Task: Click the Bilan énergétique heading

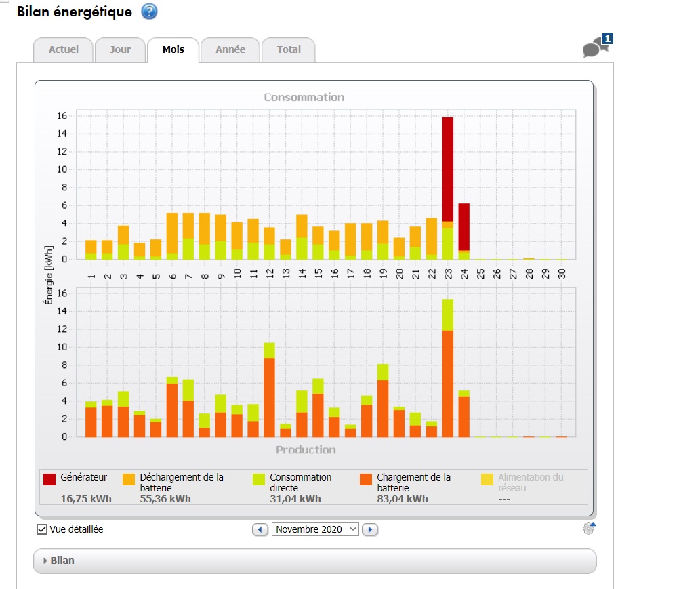Action: click(75, 12)
